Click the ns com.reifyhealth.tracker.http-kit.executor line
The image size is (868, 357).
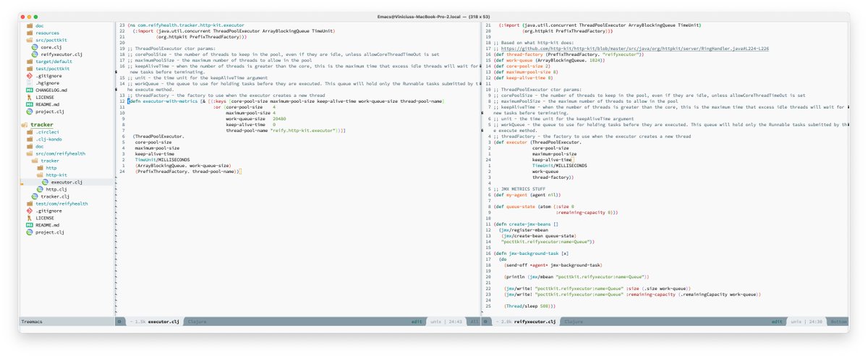click(x=186, y=25)
